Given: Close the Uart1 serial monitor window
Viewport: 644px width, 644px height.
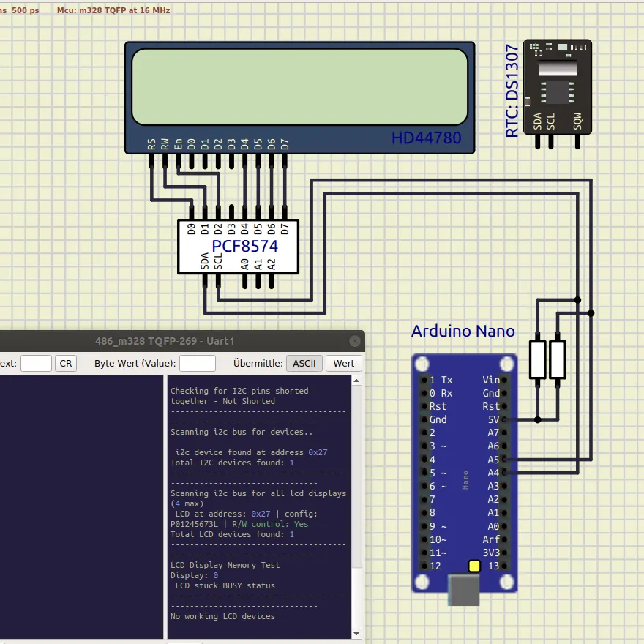Looking at the screenshot, I should tap(355, 341).
